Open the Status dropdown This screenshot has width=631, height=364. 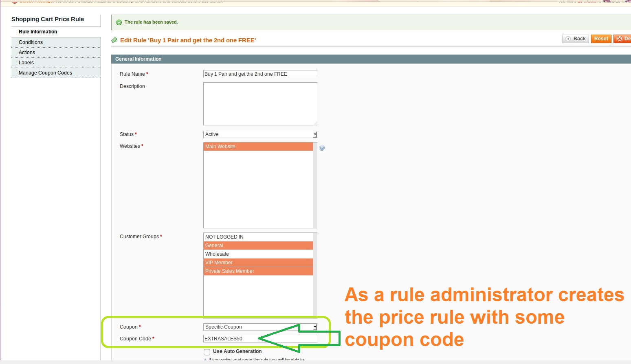pyautogui.click(x=260, y=134)
